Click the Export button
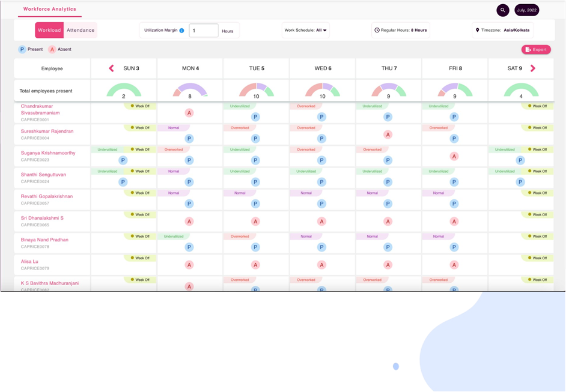 [x=535, y=50]
